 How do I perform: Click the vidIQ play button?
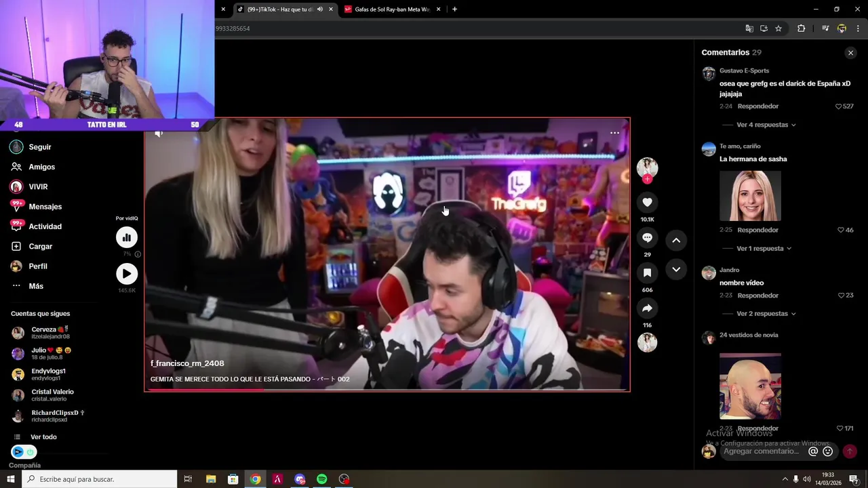(126, 274)
